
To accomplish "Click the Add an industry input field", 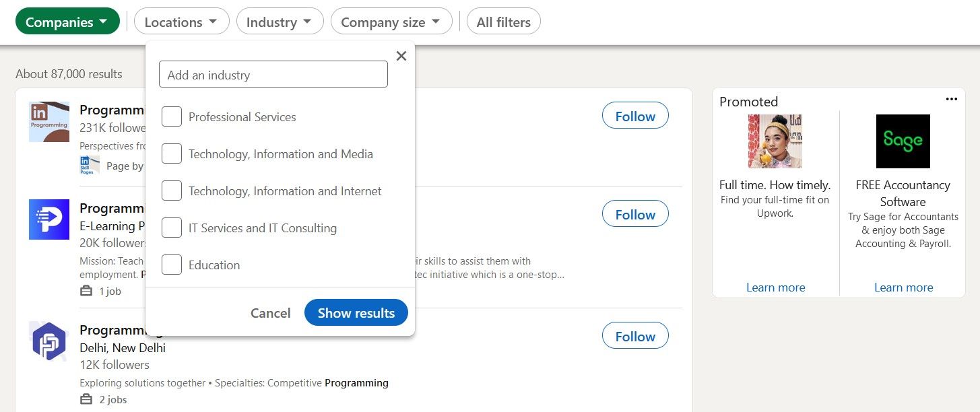I will click(x=273, y=74).
